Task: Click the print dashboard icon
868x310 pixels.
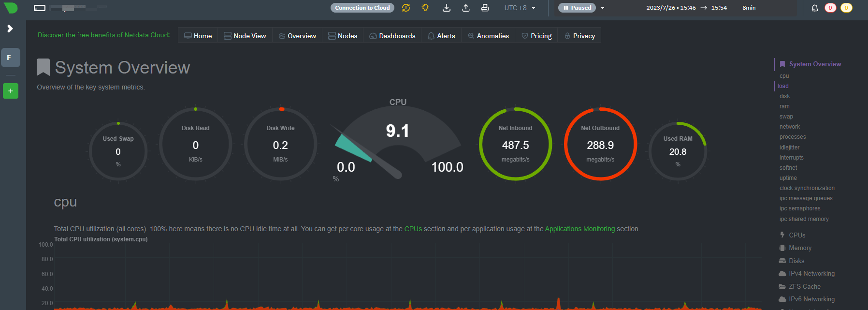Action: (485, 8)
